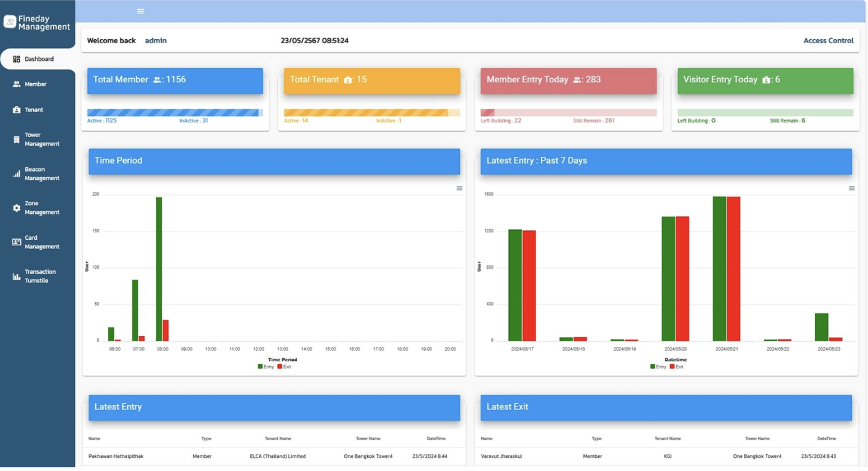Click the Beacon Management signal icon
This screenshot has width=868, height=471.
pos(17,174)
